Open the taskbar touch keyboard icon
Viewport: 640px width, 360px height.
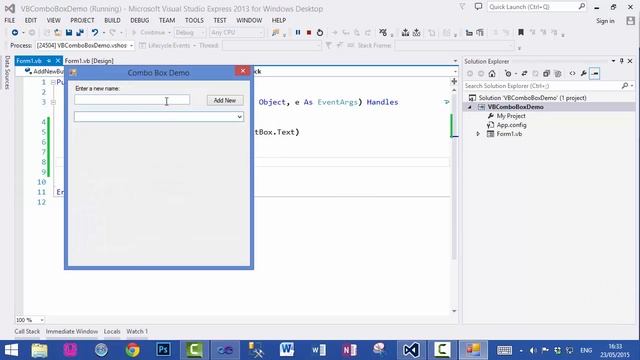pos(504,350)
